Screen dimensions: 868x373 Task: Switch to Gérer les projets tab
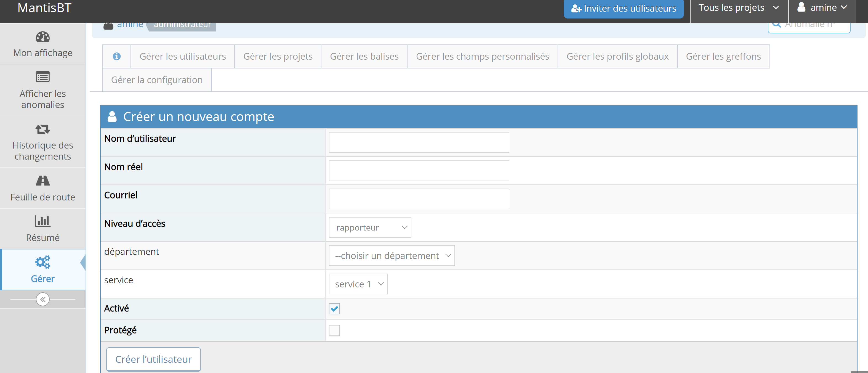278,56
